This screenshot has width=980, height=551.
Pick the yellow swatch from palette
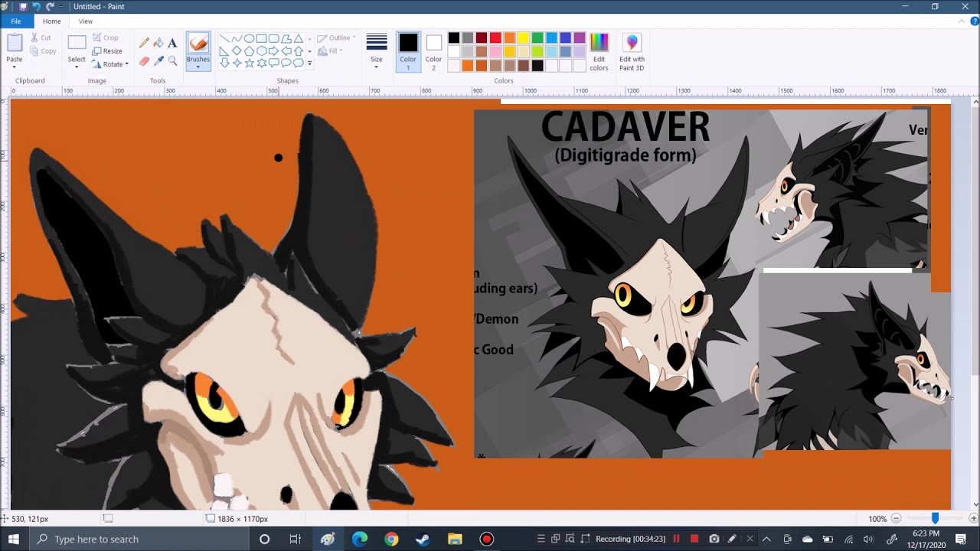524,38
